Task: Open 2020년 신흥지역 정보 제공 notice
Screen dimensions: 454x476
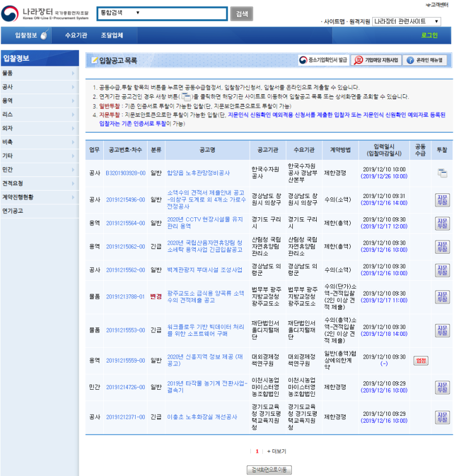Action: click(205, 360)
